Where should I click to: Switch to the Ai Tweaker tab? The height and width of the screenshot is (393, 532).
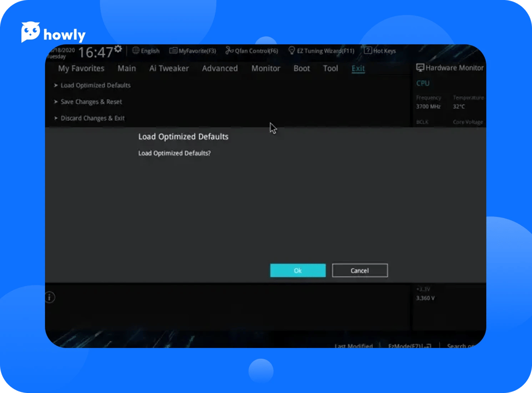coord(169,69)
